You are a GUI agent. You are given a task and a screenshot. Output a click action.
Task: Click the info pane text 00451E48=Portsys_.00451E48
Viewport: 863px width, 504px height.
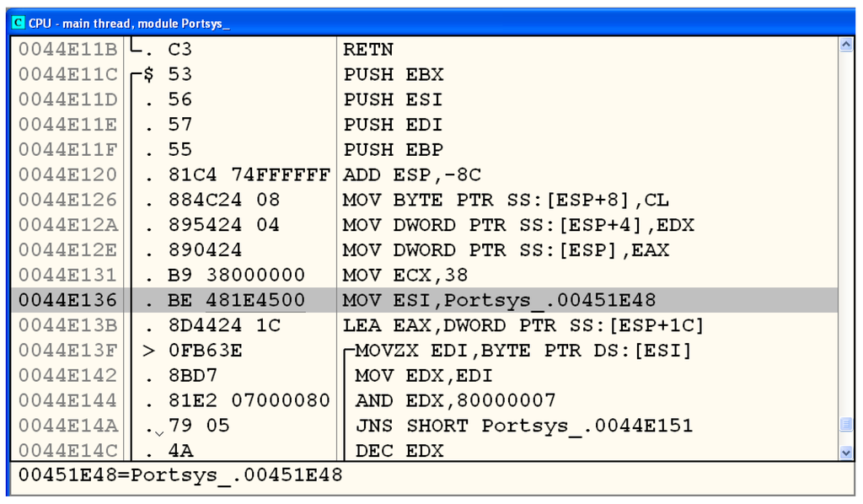(x=180, y=475)
